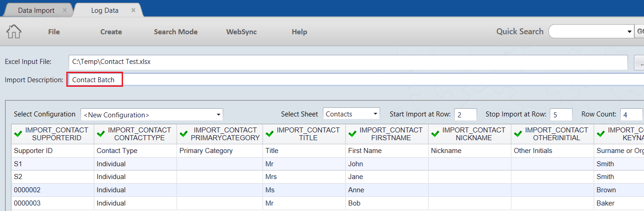Image resolution: width=644 pixels, height=211 pixels.
Task: Click the Excel Input File path field
Action: coord(348,62)
